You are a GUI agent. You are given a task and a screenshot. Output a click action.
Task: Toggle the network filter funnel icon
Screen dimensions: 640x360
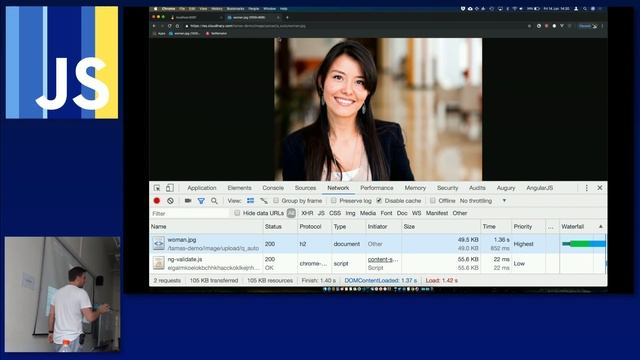pyautogui.click(x=201, y=201)
